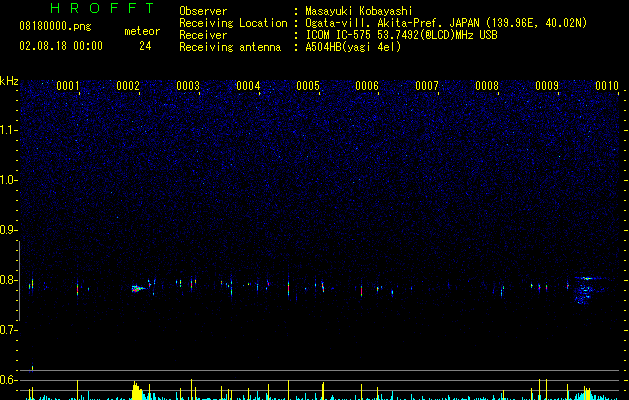Click the 0.9 kHz frequency label
This screenshot has width=629, height=400.
point(8,230)
